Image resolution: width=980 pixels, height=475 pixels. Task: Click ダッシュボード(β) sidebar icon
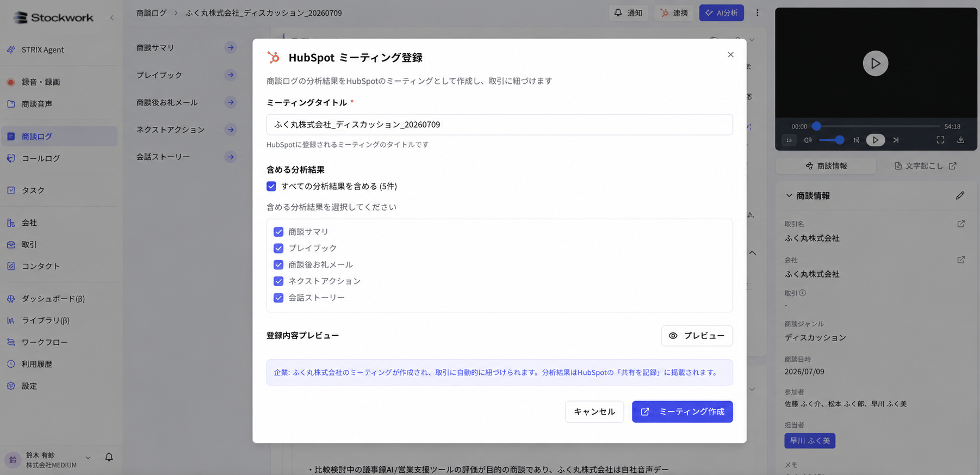coord(11,299)
